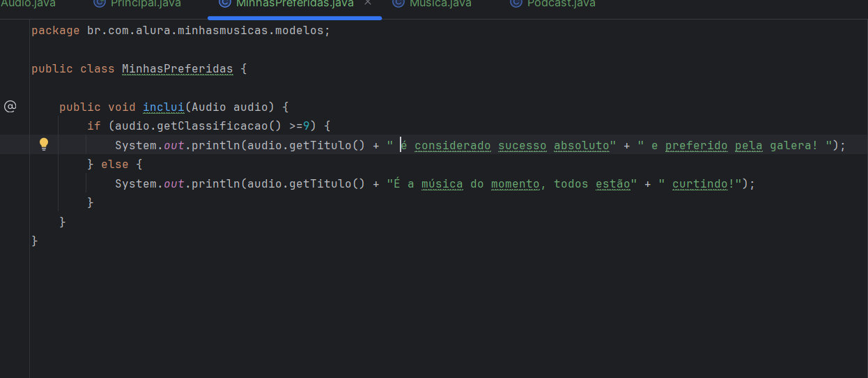Open the Podcast.java editor tab

[561, 3]
